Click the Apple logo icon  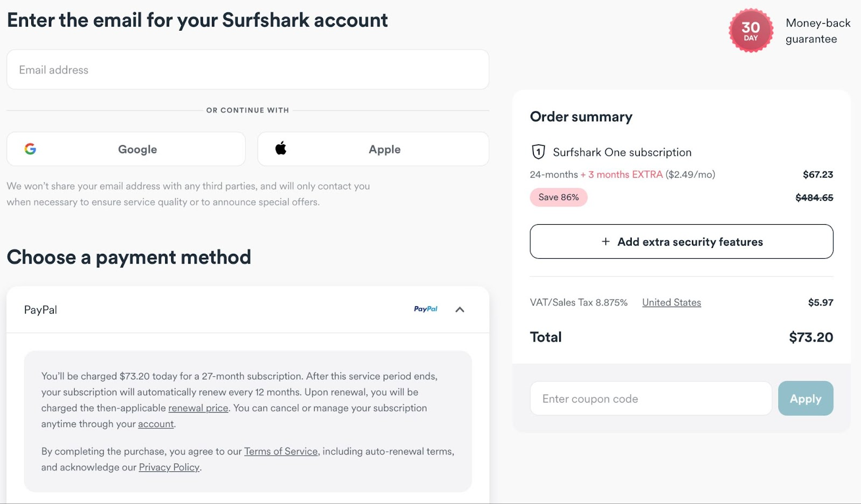(281, 149)
